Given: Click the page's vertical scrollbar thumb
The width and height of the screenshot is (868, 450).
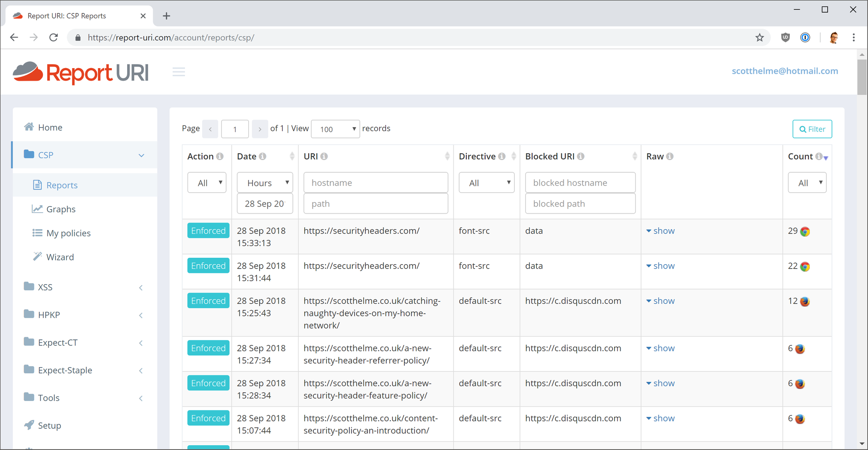Looking at the screenshot, I should (861, 77).
